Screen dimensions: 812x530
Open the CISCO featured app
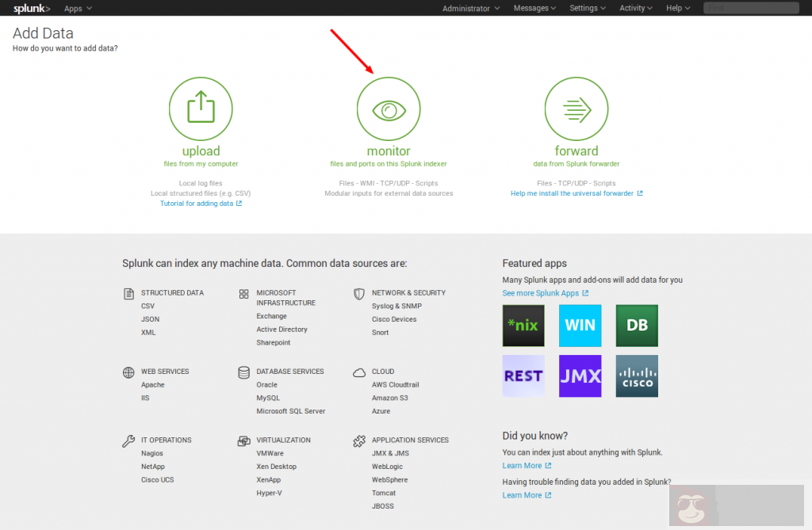tap(637, 376)
